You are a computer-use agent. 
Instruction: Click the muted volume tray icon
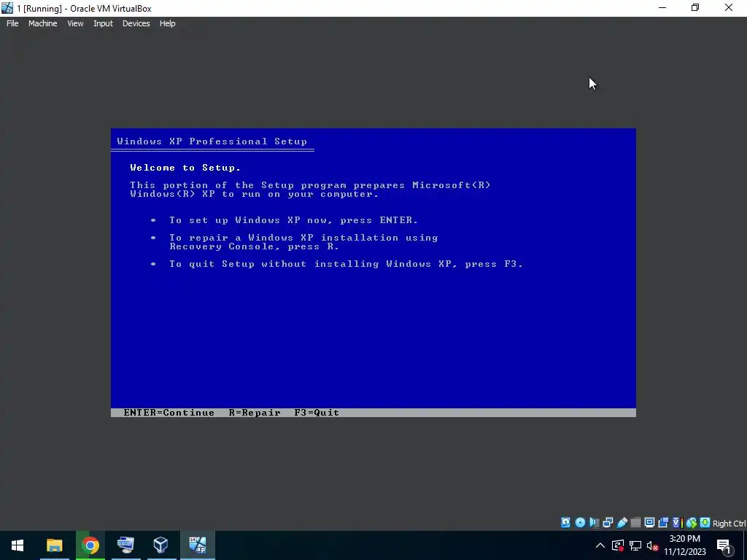pos(652,545)
